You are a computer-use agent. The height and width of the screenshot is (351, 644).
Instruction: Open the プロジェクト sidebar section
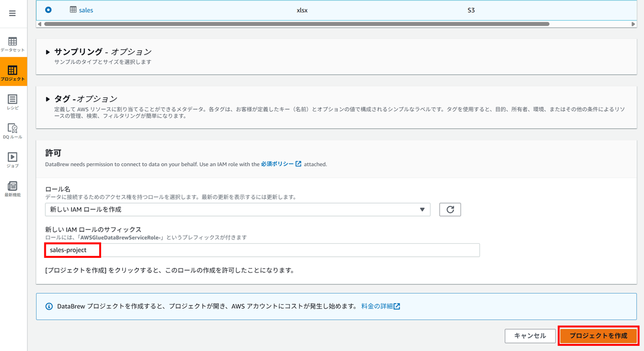(x=13, y=73)
